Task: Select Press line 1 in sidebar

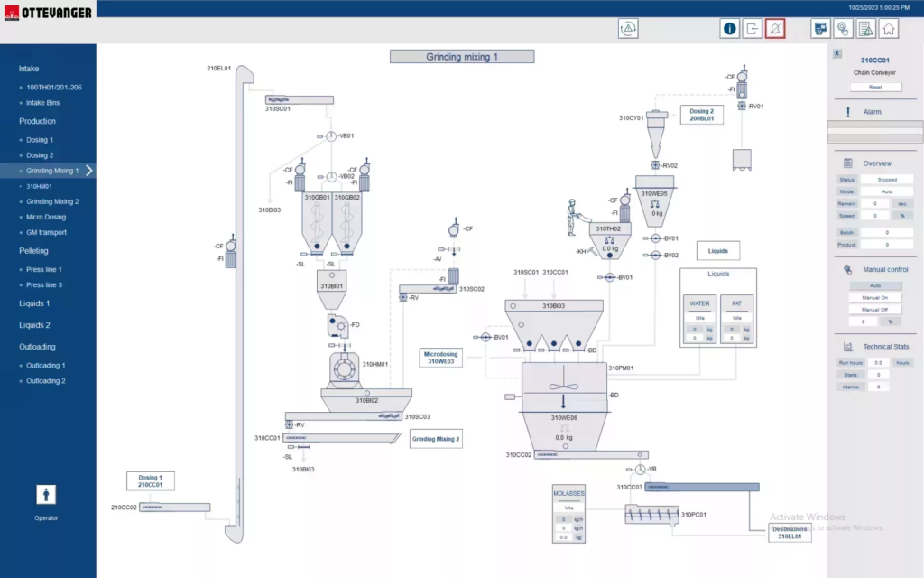Action: (x=43, y=269)
